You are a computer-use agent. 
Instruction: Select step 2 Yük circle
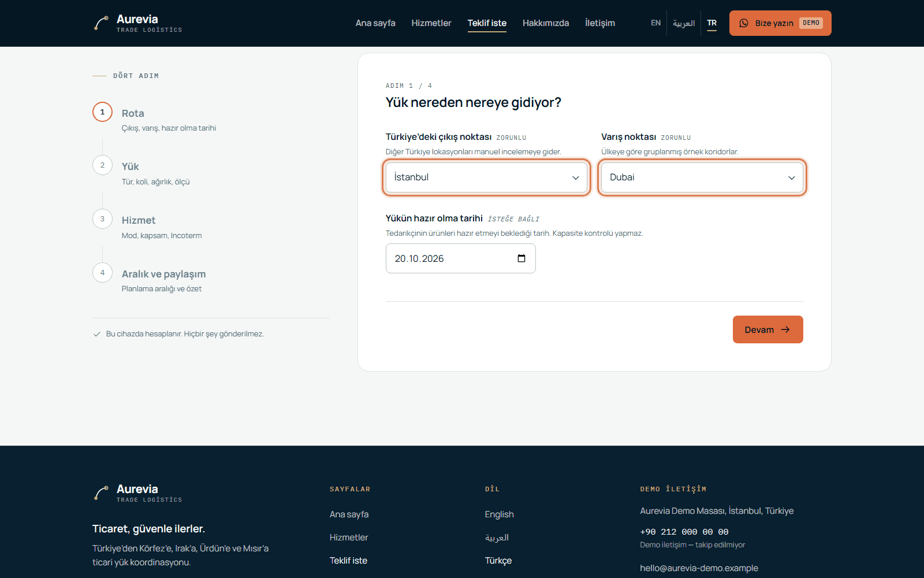(x=102, y=165)
